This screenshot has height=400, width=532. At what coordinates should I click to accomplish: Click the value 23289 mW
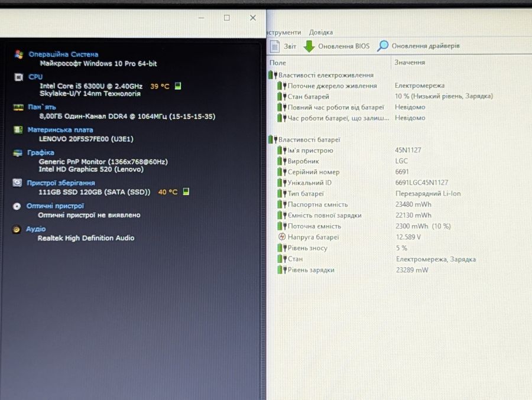click(x=412, y=270)
